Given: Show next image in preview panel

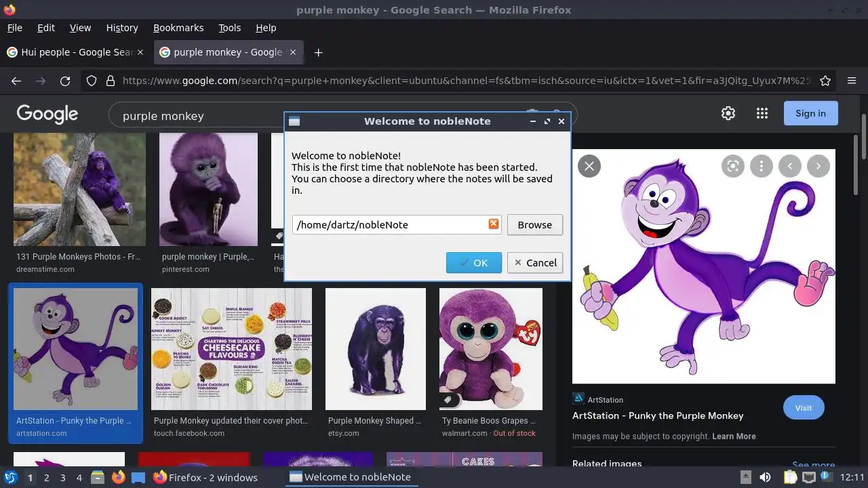Looking at the screenshot, I should pos(818,166).
